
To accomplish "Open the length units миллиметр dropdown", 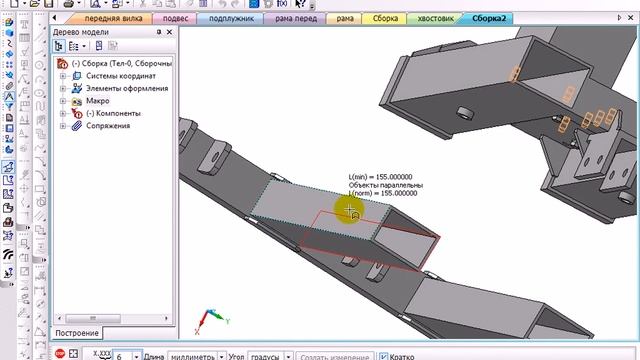I will [x=222, y=356].
